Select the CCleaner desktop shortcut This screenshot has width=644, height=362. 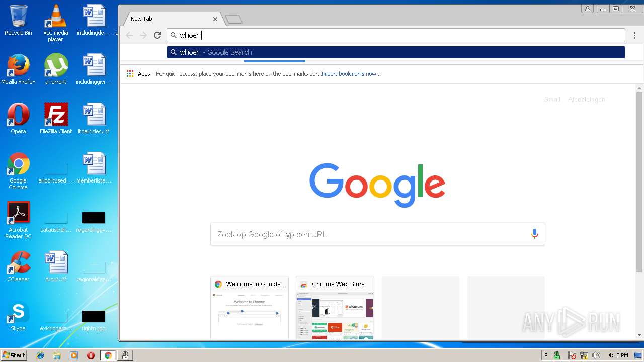18,266
